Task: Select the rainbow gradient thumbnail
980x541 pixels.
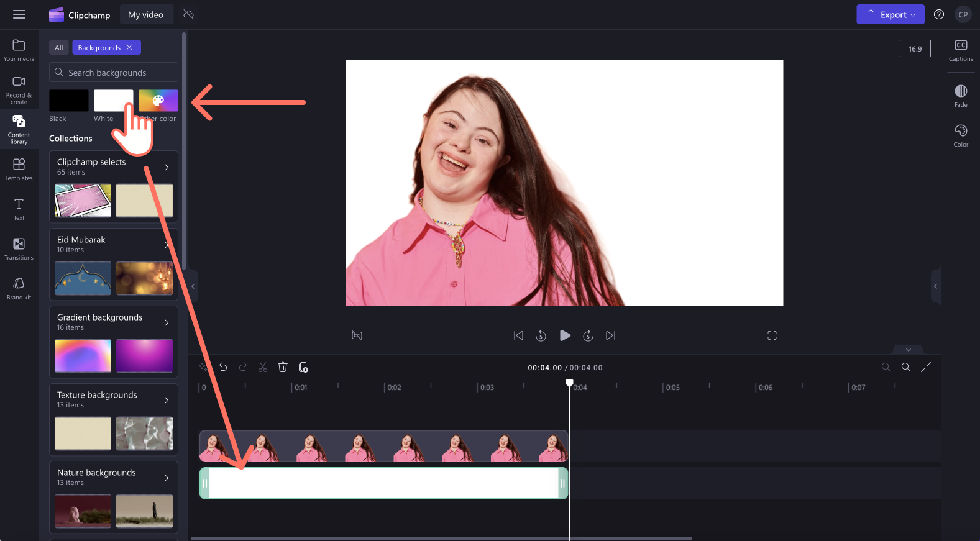Action: point(83,355)
